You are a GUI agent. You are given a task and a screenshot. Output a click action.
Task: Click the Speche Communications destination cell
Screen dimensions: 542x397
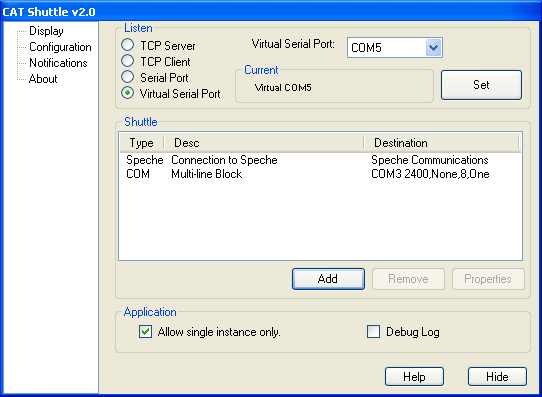[x=430, y=160]
